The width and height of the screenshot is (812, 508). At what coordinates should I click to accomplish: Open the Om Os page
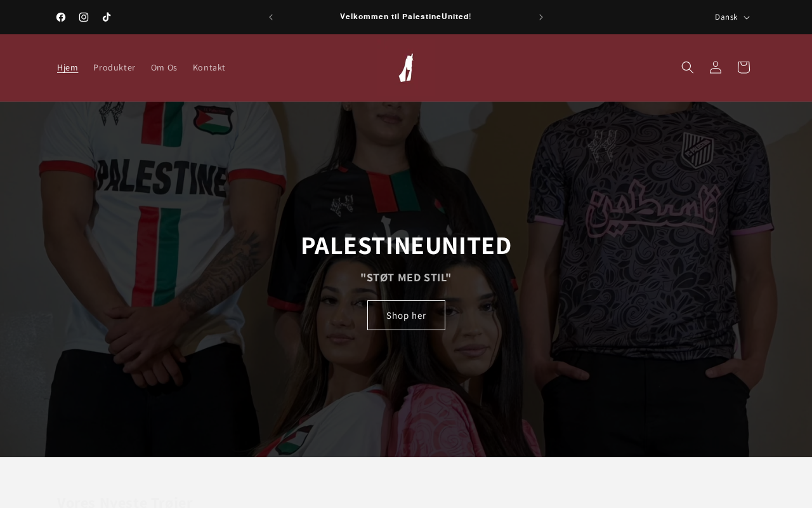tap(164, 67)
